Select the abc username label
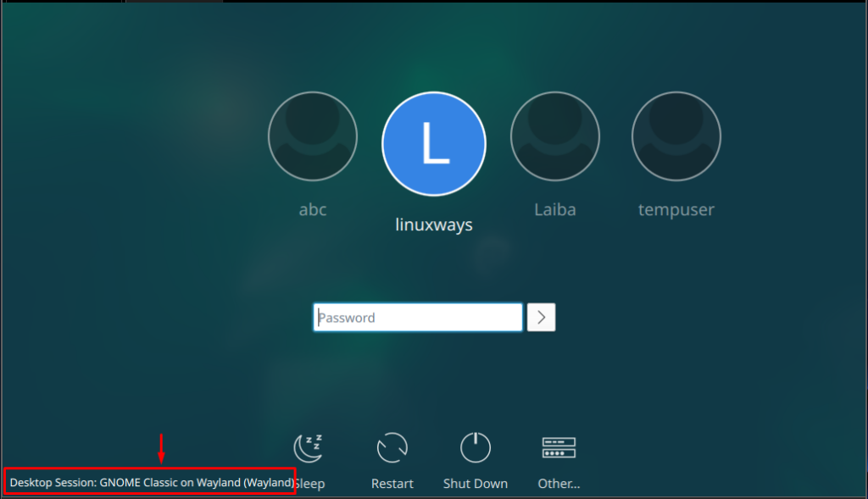868x499 pixels. 312,209
